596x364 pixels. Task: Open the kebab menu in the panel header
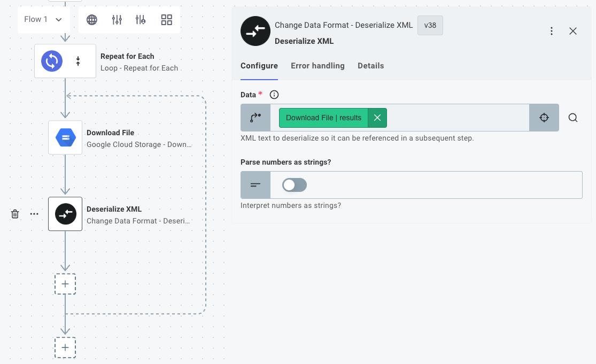tap(552, 31)
